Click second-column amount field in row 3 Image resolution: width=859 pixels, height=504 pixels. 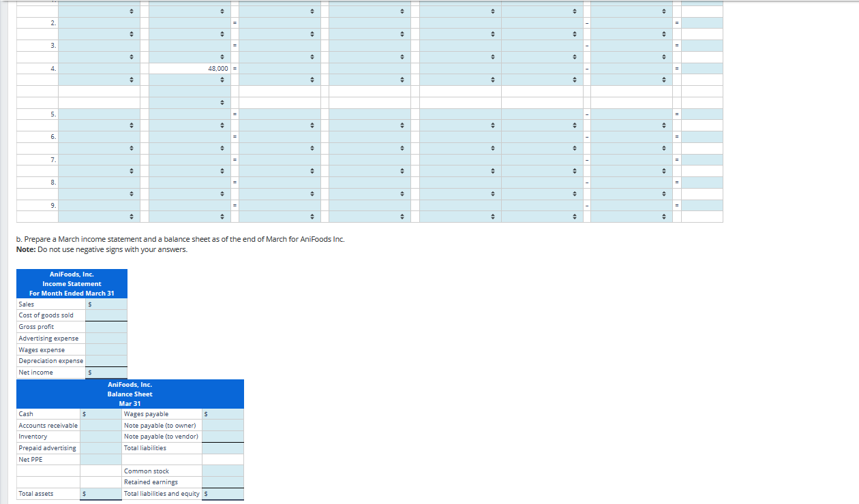click(190, 46)
